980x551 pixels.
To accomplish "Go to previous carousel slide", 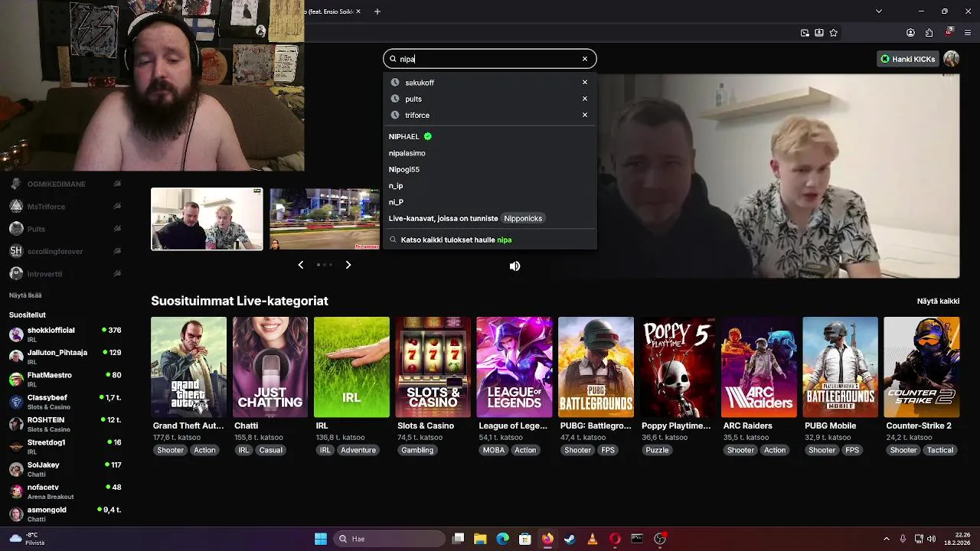I will coord(301,265).
